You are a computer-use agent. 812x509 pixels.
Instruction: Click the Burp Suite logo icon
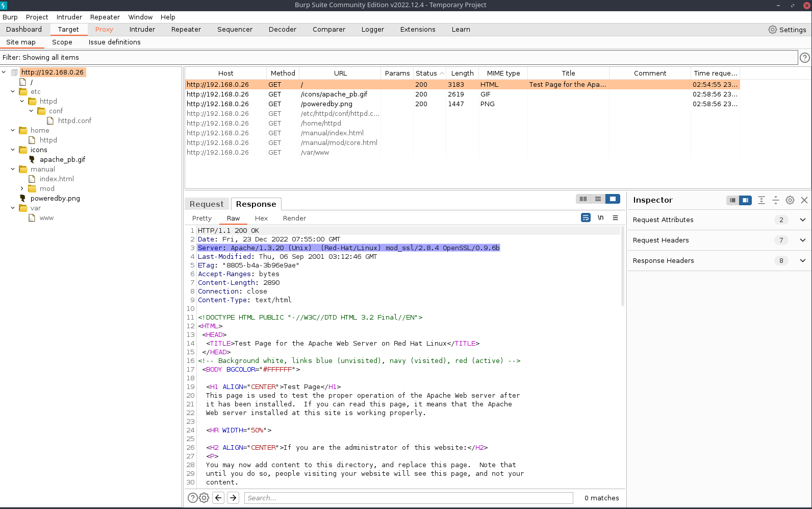pos(4,5)
